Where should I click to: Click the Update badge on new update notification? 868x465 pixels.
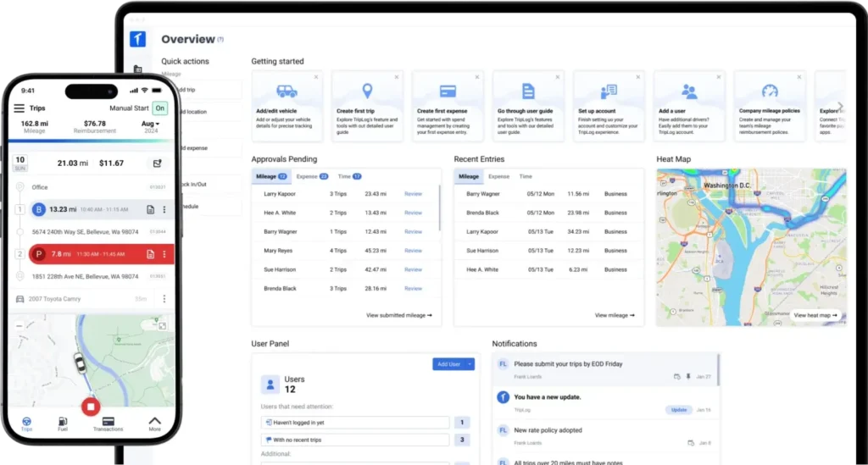(x=679, y=410)
